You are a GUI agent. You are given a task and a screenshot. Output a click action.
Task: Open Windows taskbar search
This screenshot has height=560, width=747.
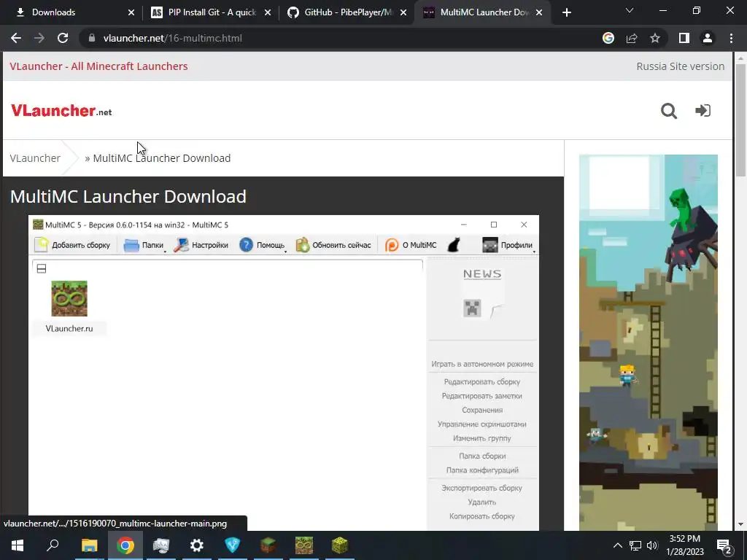53,545
